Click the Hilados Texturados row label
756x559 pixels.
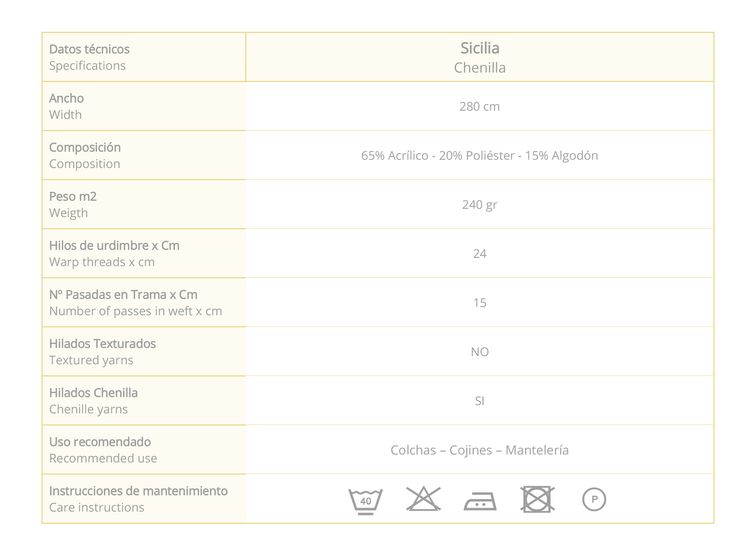point(102,344)
